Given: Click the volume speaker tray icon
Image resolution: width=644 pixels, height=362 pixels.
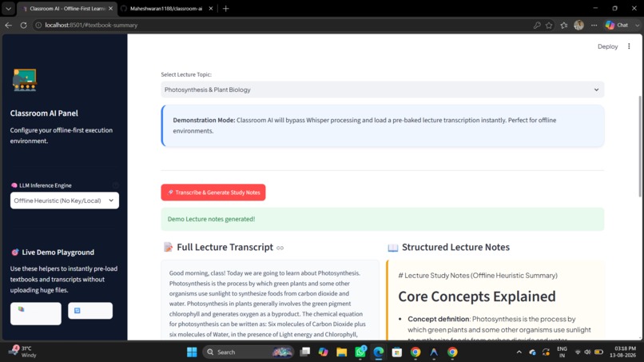Looking at the screenshot, I should (588, 352).
